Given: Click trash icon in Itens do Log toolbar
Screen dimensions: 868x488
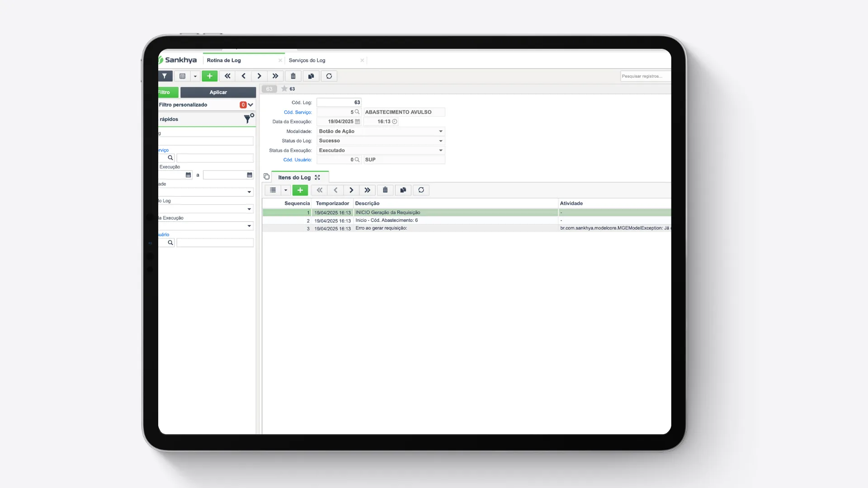Looking at the screenshot, I should click(385, 190).
